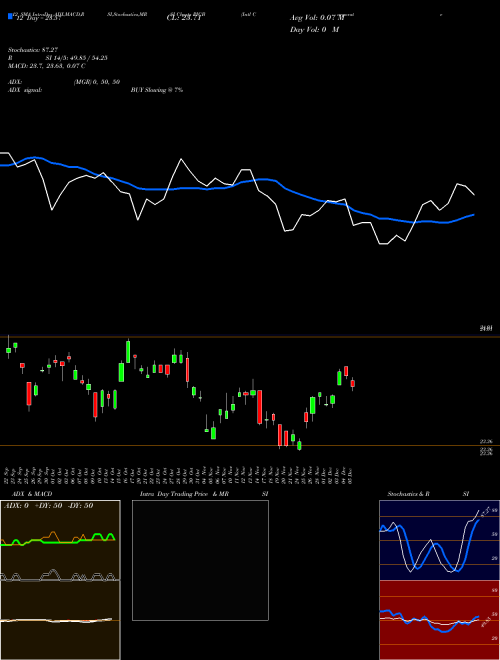Click the 'Intra Day Trading Price & MR' title

coord(184,494)
